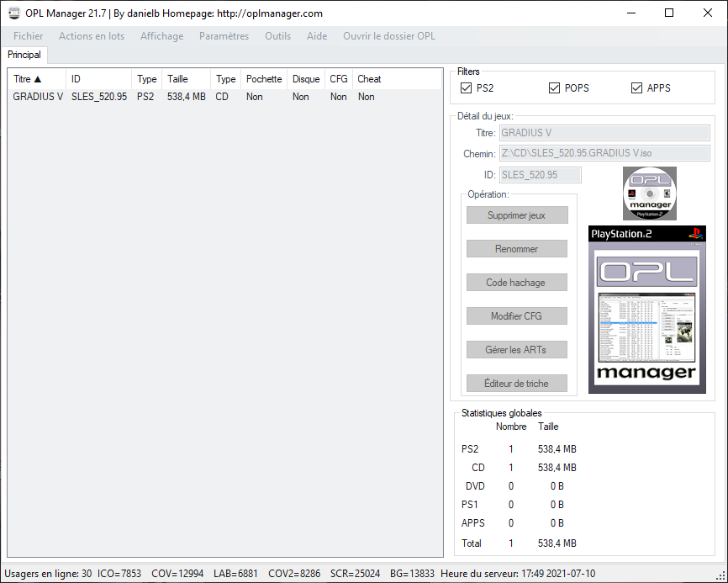Maximize the OPL Manager window

pos(669,13)
